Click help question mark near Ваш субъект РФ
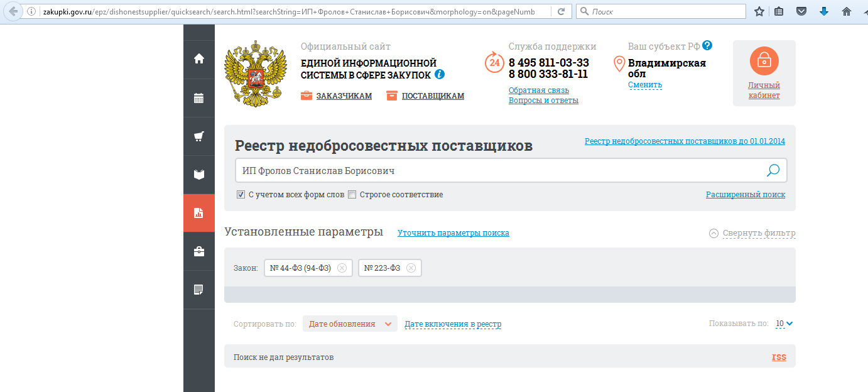This screenshot has height=392, width=868. [x=707, y=46]
